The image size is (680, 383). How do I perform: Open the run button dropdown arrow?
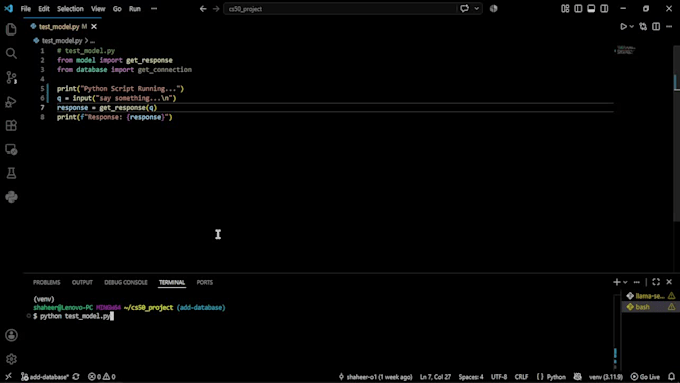631,27
